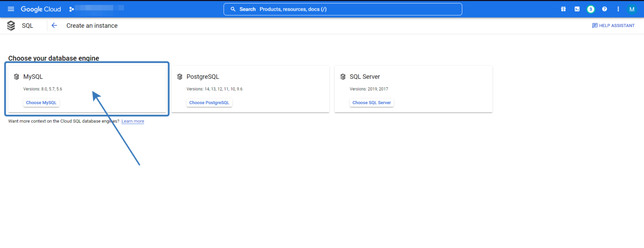Click Choose your database engine heading

point(54,58)
